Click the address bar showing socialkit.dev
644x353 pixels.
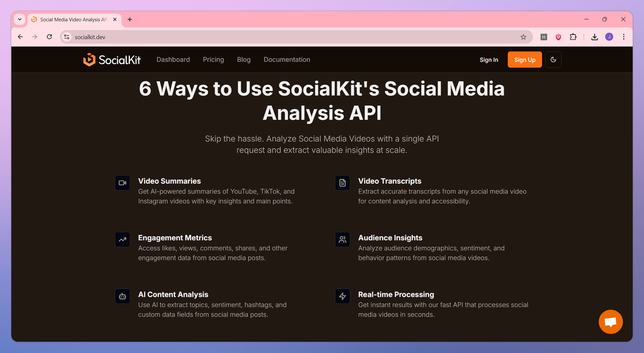[x=295, y=37]
